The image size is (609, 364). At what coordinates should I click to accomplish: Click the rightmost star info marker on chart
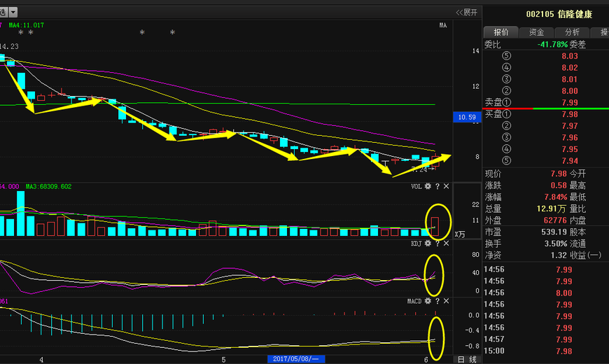click(x=172, y=32)
